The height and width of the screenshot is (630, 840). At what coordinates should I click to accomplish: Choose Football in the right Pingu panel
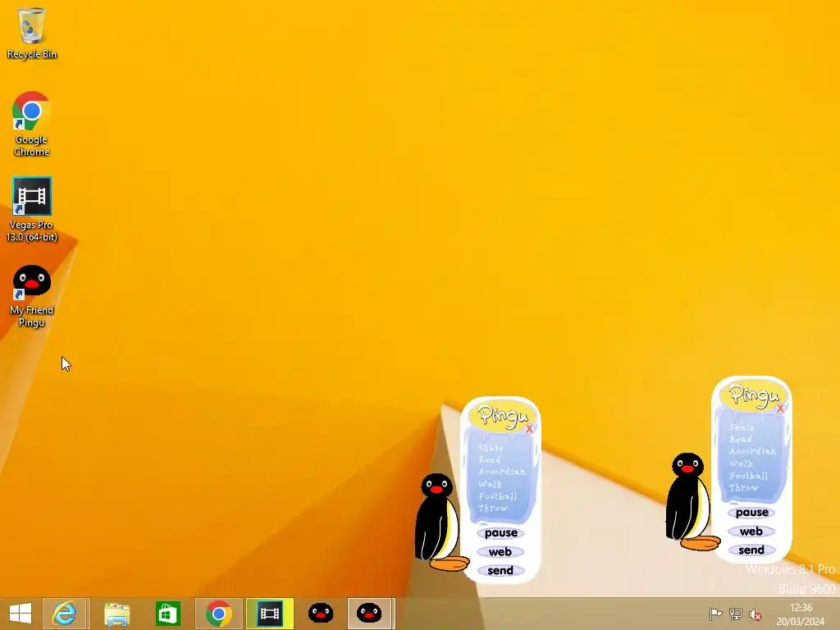(x=748, y=476)
